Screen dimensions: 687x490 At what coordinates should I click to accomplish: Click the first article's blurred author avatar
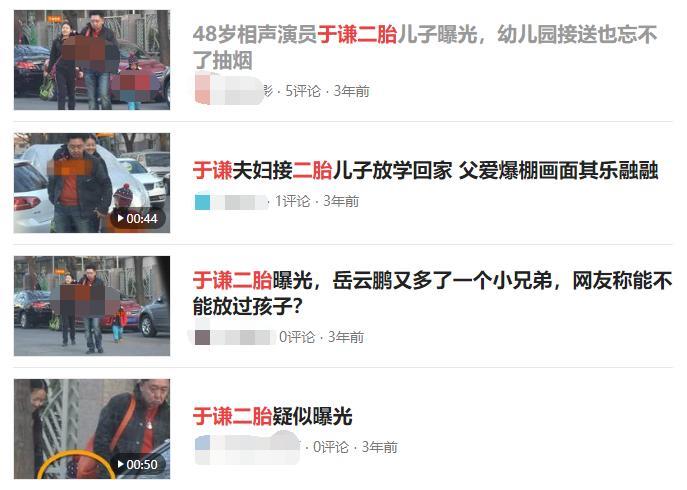(x=202, y=90)
